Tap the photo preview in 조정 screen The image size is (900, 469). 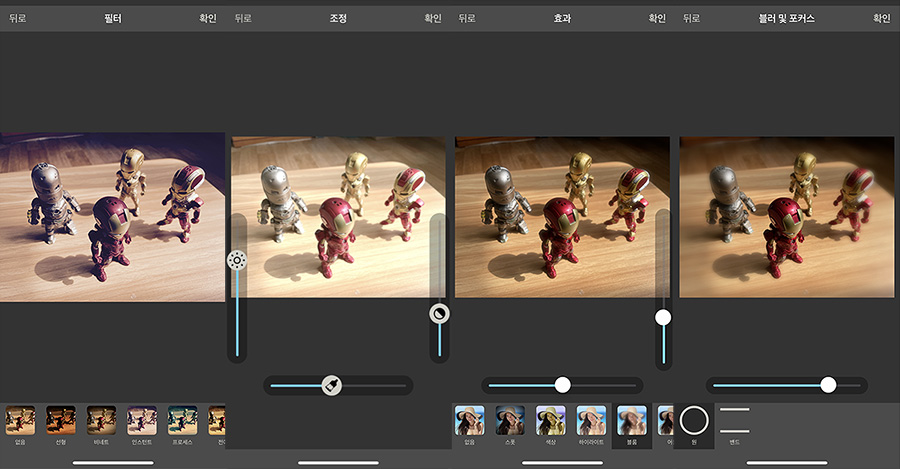pyautogui.click(x=338, y=217)
